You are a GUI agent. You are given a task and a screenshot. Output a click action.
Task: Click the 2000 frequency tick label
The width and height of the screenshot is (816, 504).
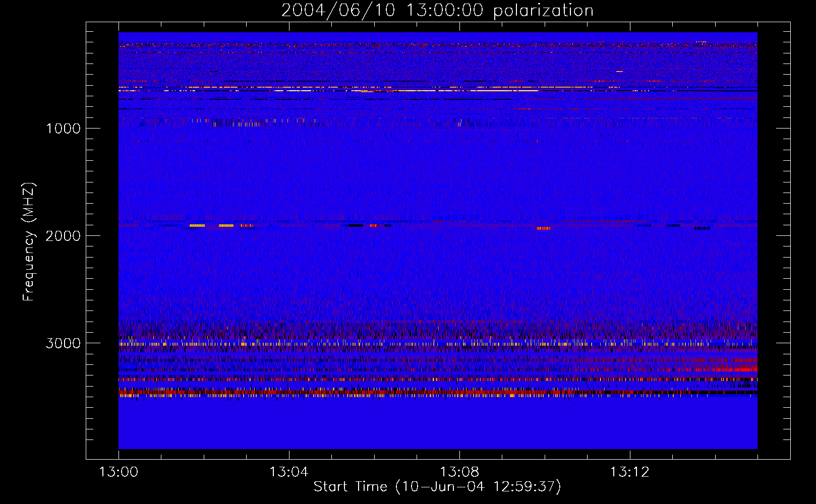[63, 236]
